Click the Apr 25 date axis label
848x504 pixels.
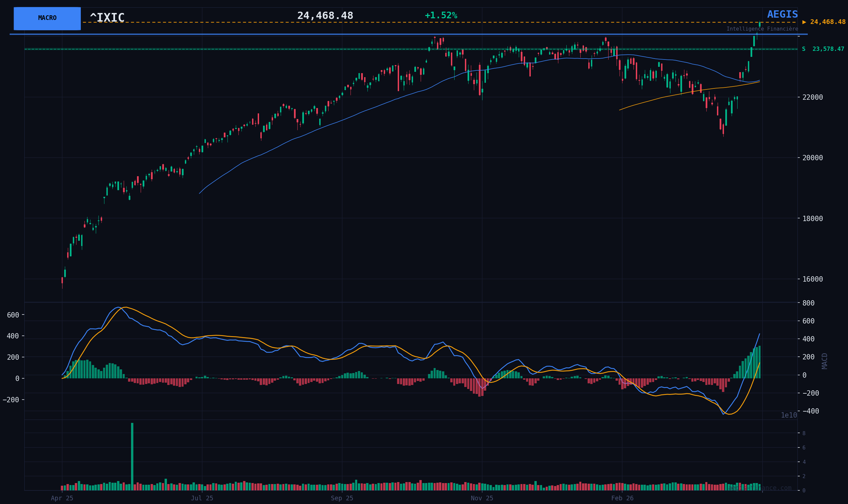62,498
